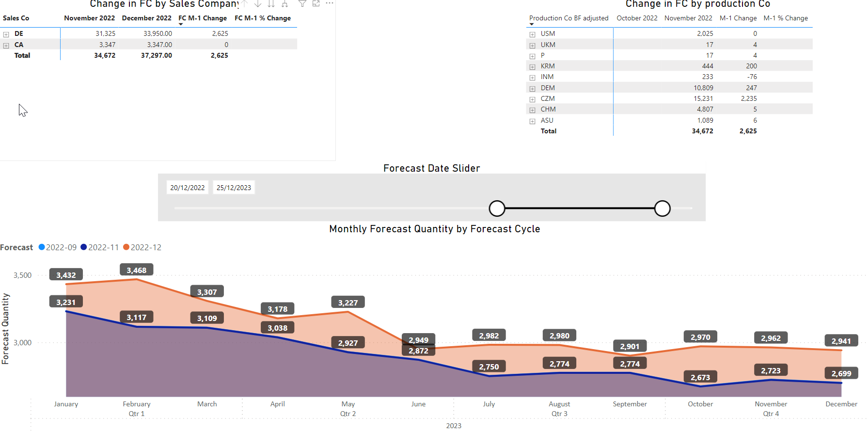
Task: Edit the start date field 20/12/2022
Action: [x=188, y=188]
